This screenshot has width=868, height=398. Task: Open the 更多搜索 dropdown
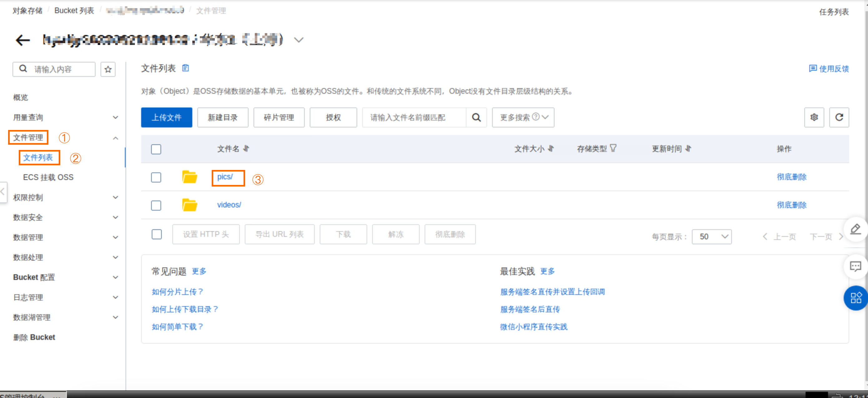[523, 117]
